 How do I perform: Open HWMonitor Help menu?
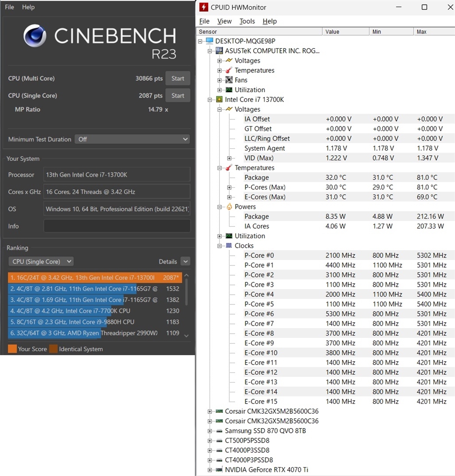click(x=270, y=21)
